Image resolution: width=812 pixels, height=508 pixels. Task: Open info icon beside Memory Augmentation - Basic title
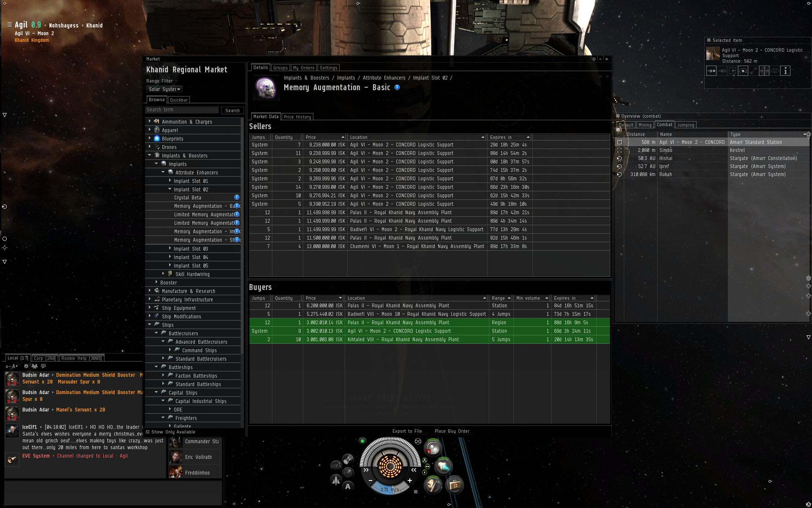tap(397, 87)
